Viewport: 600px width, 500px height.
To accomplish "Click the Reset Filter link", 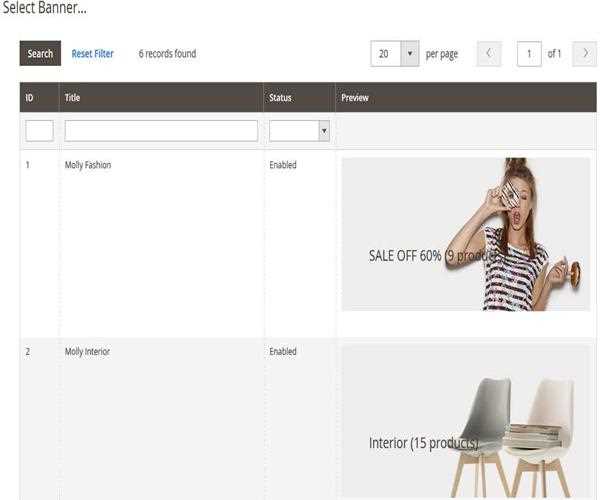I will click(x=92, y=54).
